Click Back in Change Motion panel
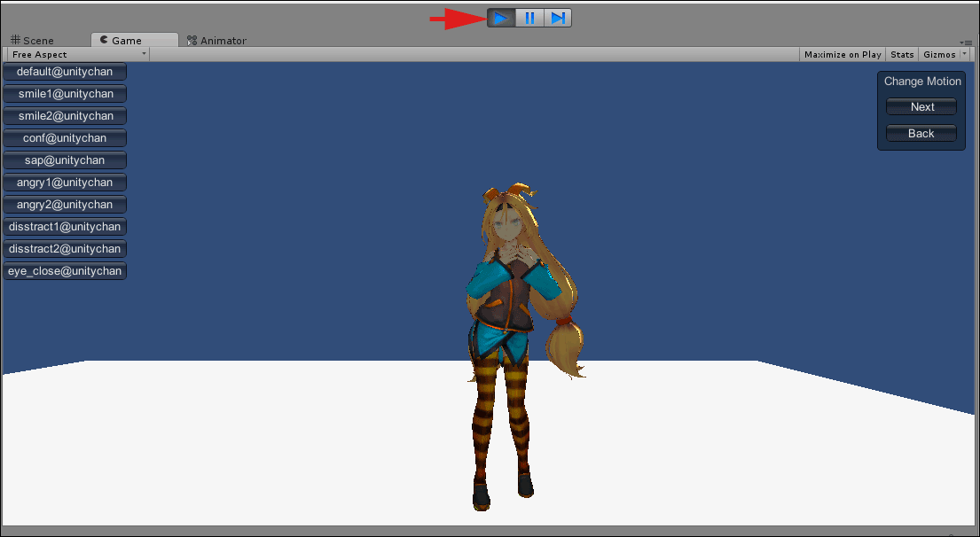This screenshot has height=537, width=980. pyautogui.click(x=921, y=134)
